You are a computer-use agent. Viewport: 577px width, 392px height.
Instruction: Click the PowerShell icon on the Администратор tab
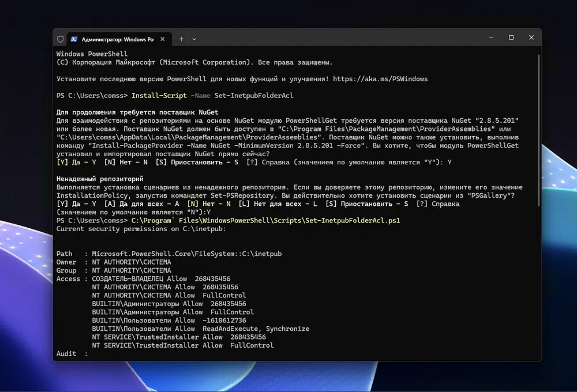coord(74,39)
